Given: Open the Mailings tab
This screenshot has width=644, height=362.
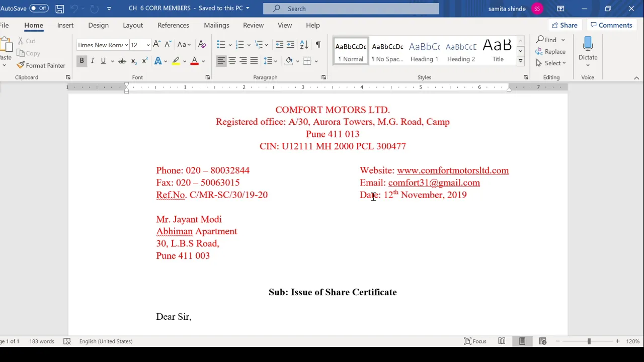Looking at the screenshot, I should [x=216, y=25].
